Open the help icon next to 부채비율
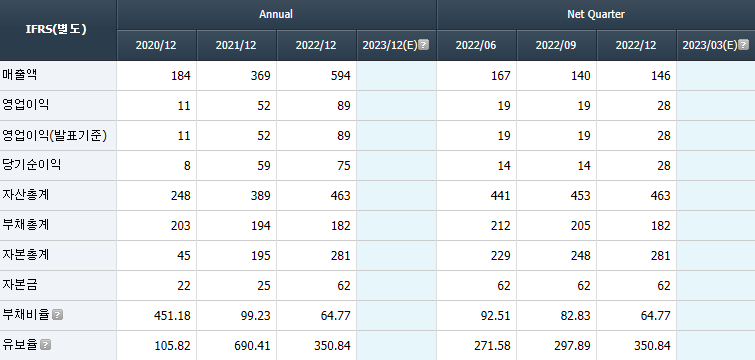The width and height of the screenshot is (755, 360). point(58,315)
